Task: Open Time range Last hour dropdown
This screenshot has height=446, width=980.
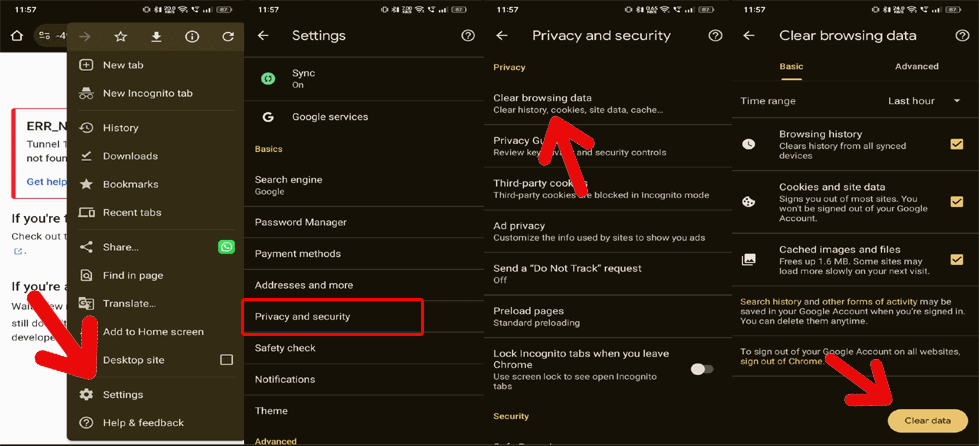Action: coord(919,101)
